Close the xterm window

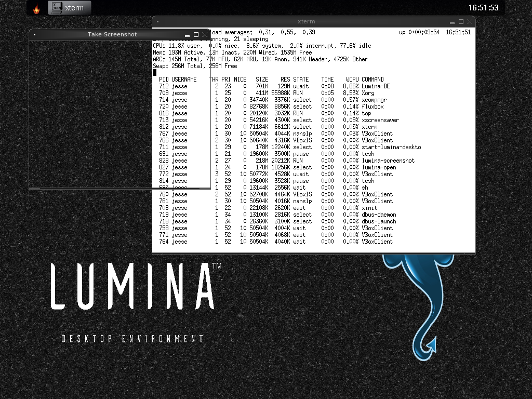click(470, 22)
